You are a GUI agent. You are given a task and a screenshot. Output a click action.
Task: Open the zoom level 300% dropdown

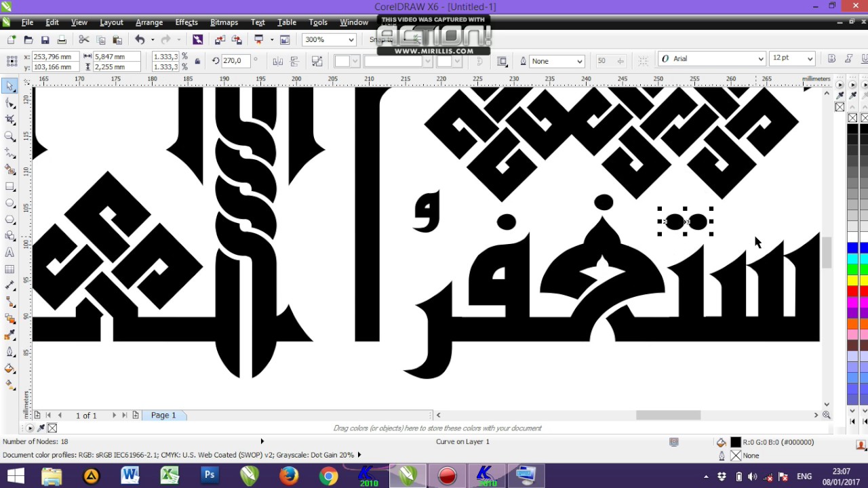point(351,40)
